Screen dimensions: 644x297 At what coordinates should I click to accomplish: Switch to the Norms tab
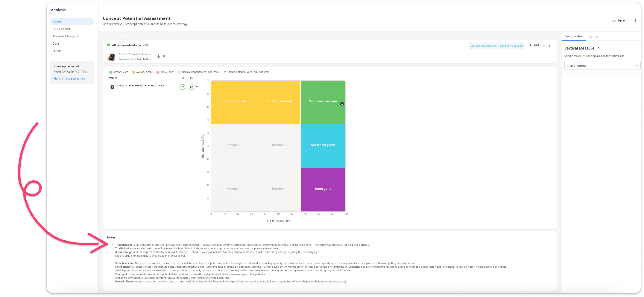tap(593, 36)
